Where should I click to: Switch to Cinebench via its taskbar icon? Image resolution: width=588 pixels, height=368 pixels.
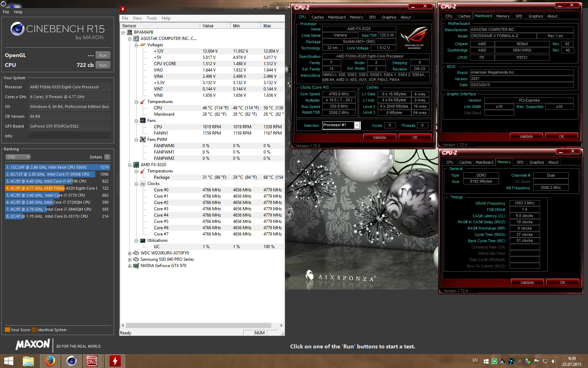pyautogui.click(x=72, y=361)
